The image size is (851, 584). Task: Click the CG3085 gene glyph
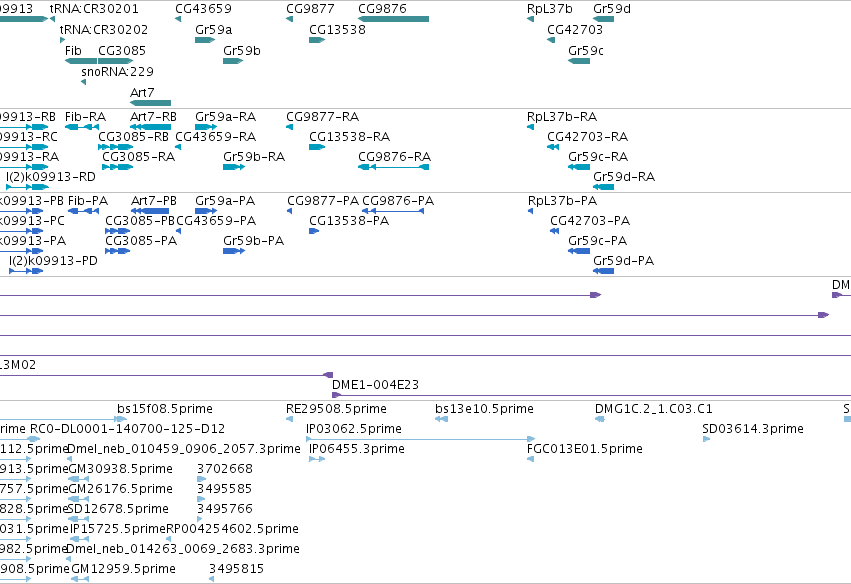pos(116,61)
